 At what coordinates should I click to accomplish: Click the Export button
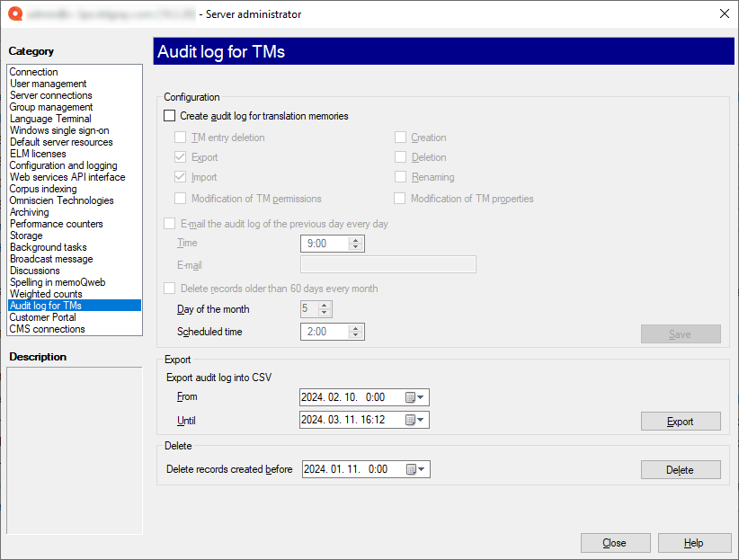(x=680, y=422)
